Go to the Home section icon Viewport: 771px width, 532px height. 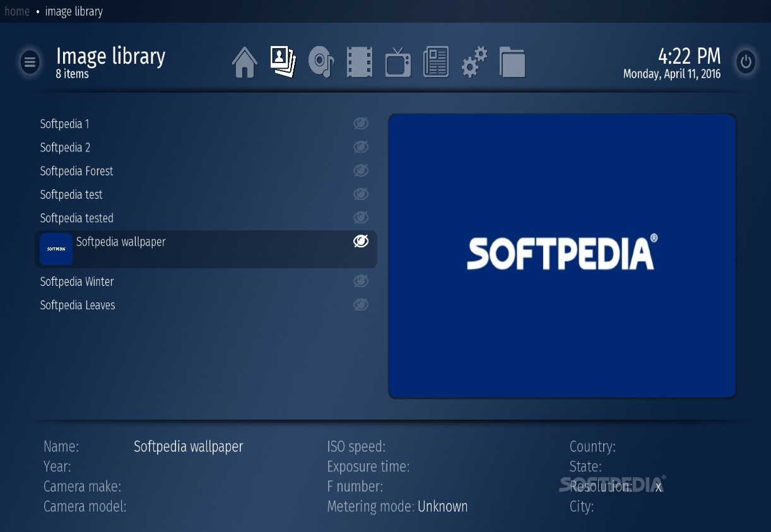(245, 62)
